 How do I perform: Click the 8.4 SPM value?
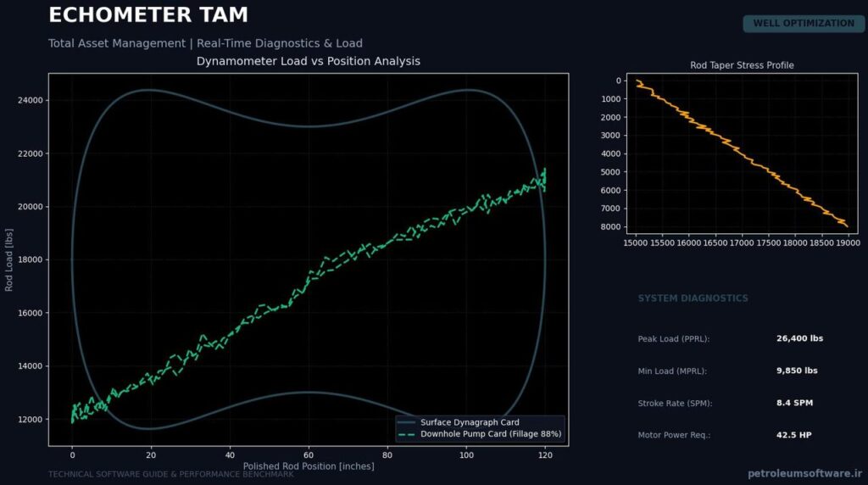(794, 403)
